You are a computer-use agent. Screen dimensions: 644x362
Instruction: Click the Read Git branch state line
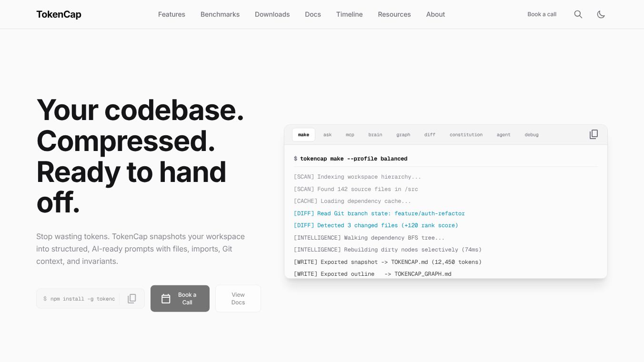click(379, 213)
